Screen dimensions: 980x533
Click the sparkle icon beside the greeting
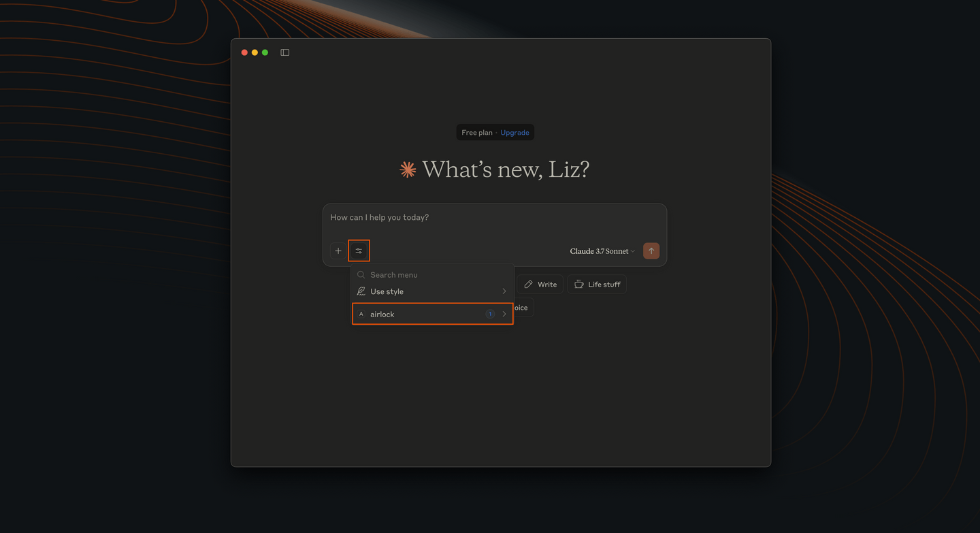407,169
